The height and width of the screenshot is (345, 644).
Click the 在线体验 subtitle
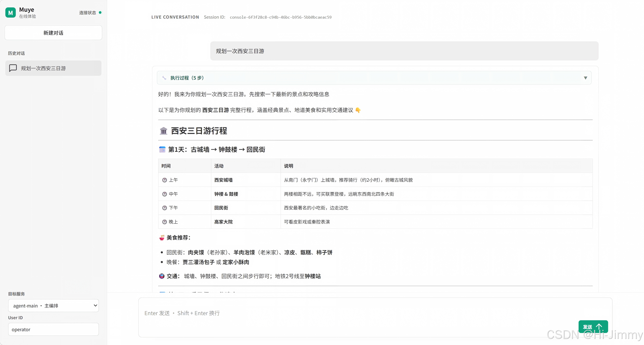pyautogui.click(x=28, y=16)
